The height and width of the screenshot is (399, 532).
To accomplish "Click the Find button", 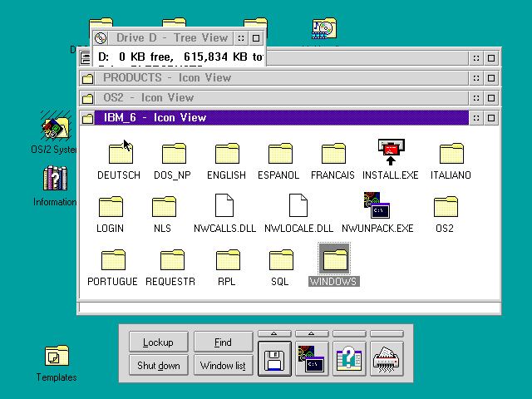I will [x=224, y=342].
